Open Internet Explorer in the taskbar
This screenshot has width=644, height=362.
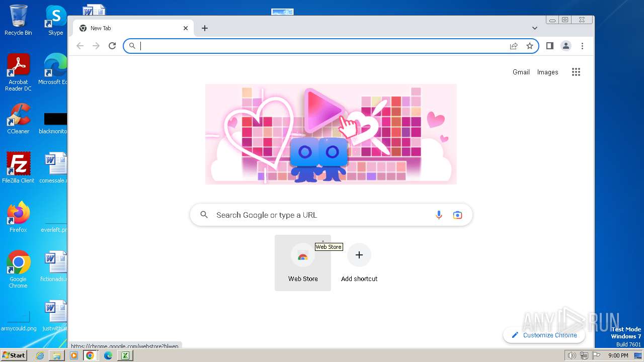point(40,355)
